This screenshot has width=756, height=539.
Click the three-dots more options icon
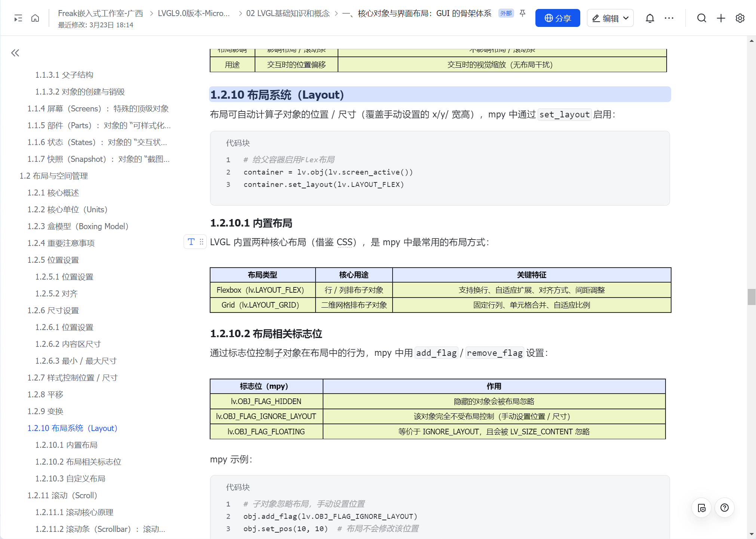tap(669, 18)
